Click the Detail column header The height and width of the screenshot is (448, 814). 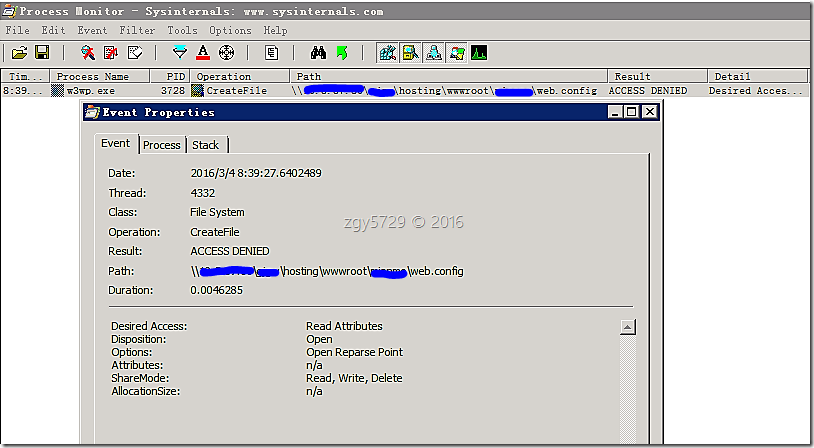point(758,76)
